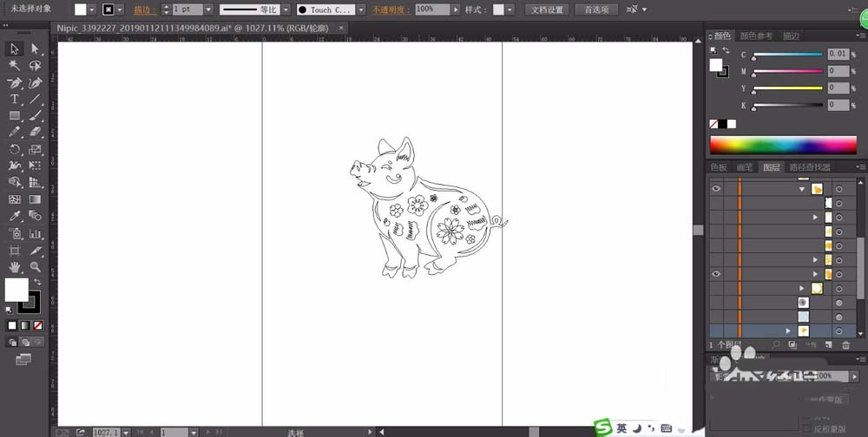Open the Touch C... brush definition dropdown
Viewport: 868px width, 437px height.
tap(361, 10)
